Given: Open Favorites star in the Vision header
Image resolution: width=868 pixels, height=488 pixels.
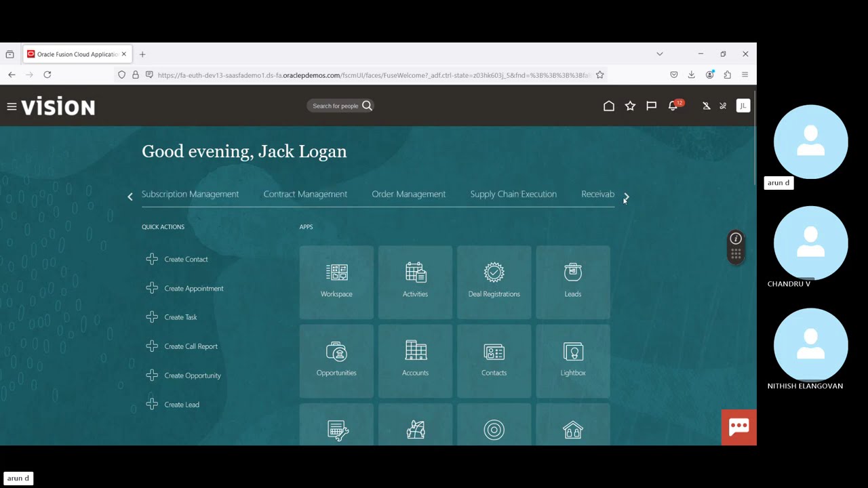Looking at the screenshot, I should [630, 106].
